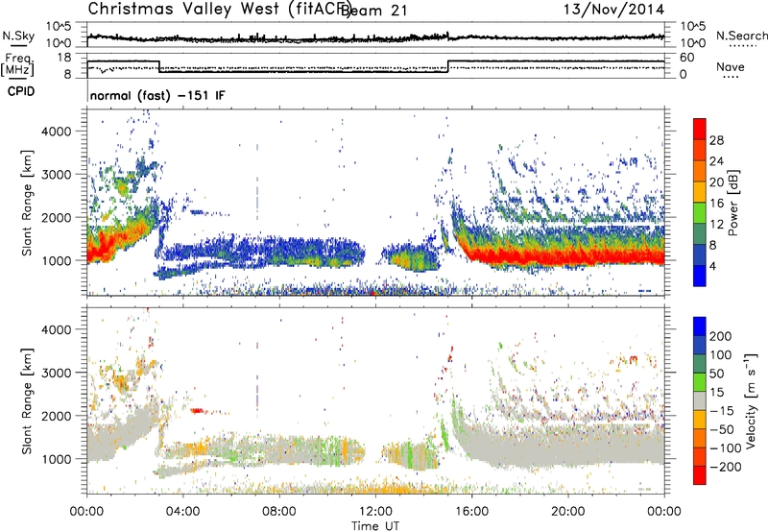Click the 'N.Sky' legend label
The height and width of the screenshot is (532, 768).
pyautogui.click(x=18, y=36)
